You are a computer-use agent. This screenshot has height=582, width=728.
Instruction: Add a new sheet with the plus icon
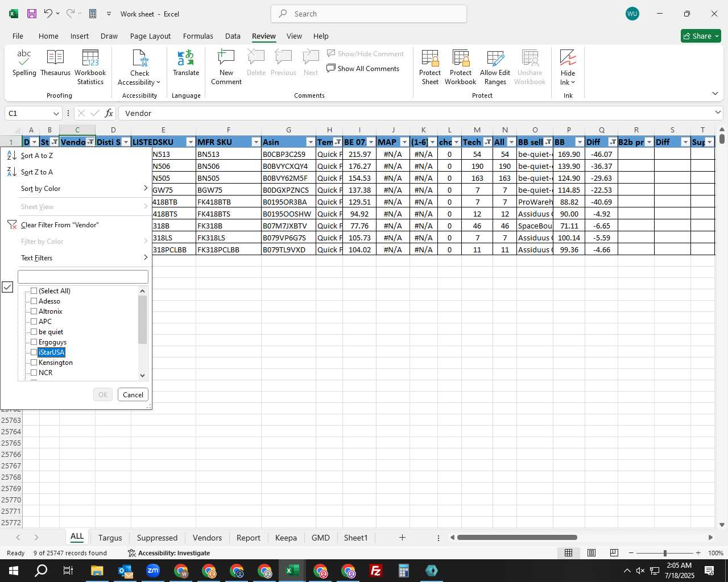[402, 538]
